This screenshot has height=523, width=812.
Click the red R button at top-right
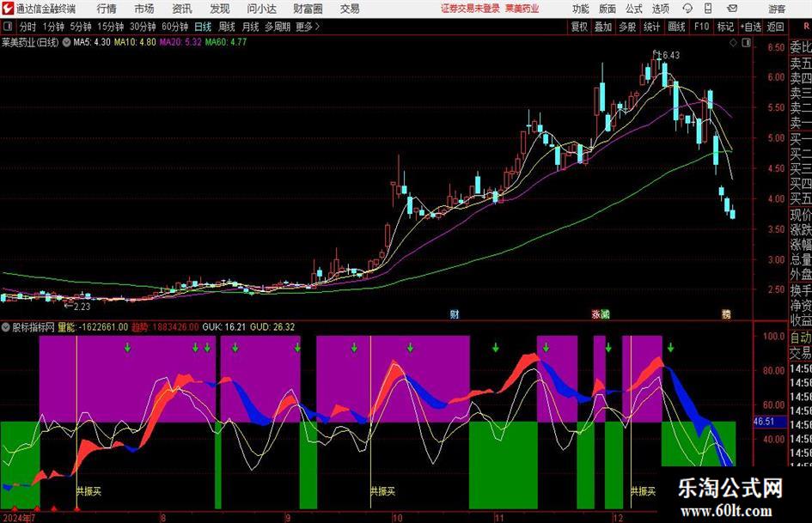(x=806, y=26)
